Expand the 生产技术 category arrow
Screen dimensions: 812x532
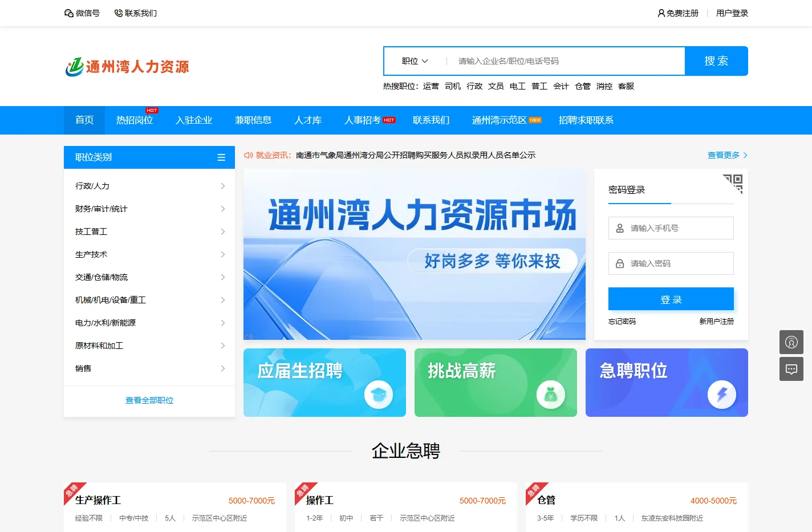pyautogui.click(x=223, y=254)
